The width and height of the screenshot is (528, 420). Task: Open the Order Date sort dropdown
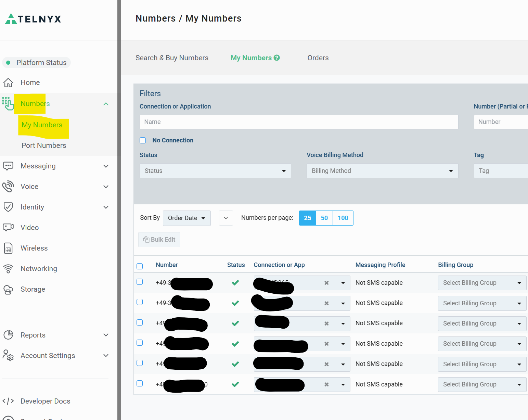point(186,218)
